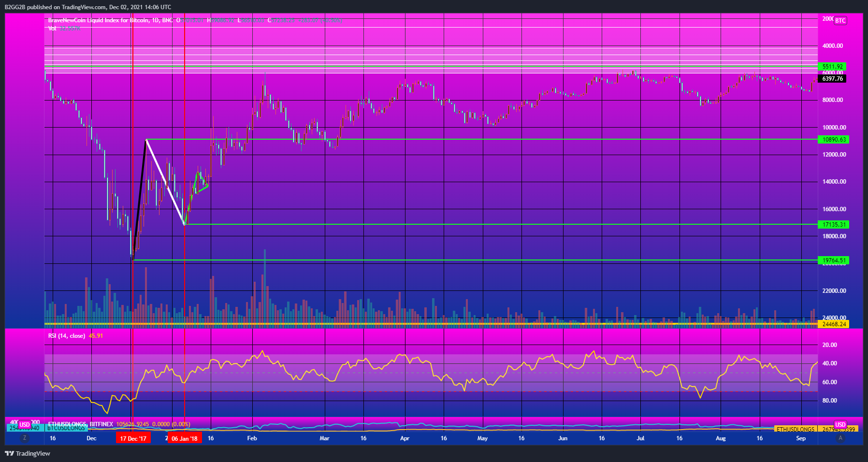
Task: Click the BTCUSDLONGS cyan label
Action: point(66,428)
